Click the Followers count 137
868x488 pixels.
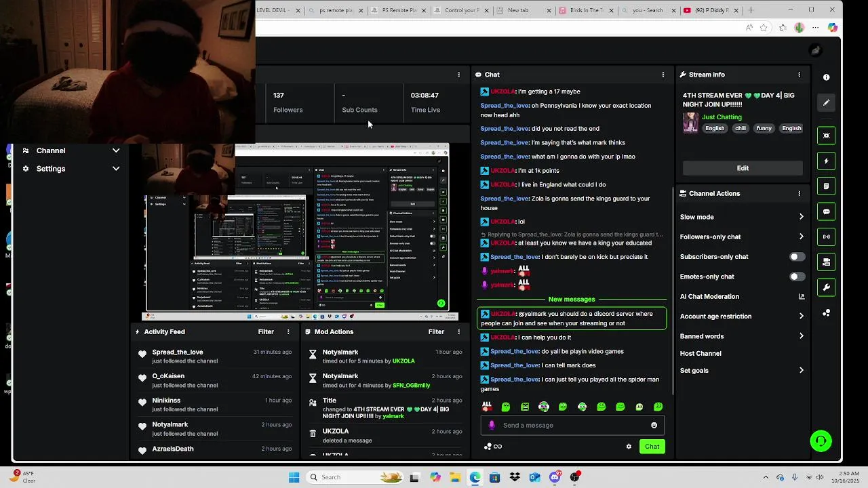[x=279, y=96]
